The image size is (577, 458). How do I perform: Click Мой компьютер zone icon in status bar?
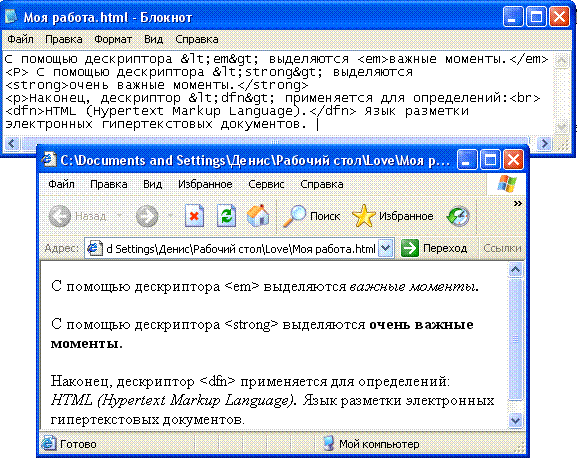tap(329, 444)
